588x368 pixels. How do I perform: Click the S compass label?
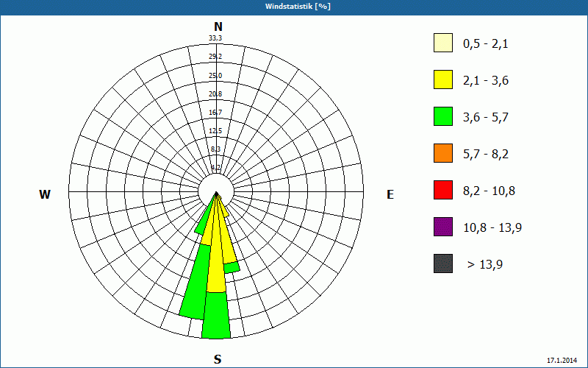[x=218, y=360]
